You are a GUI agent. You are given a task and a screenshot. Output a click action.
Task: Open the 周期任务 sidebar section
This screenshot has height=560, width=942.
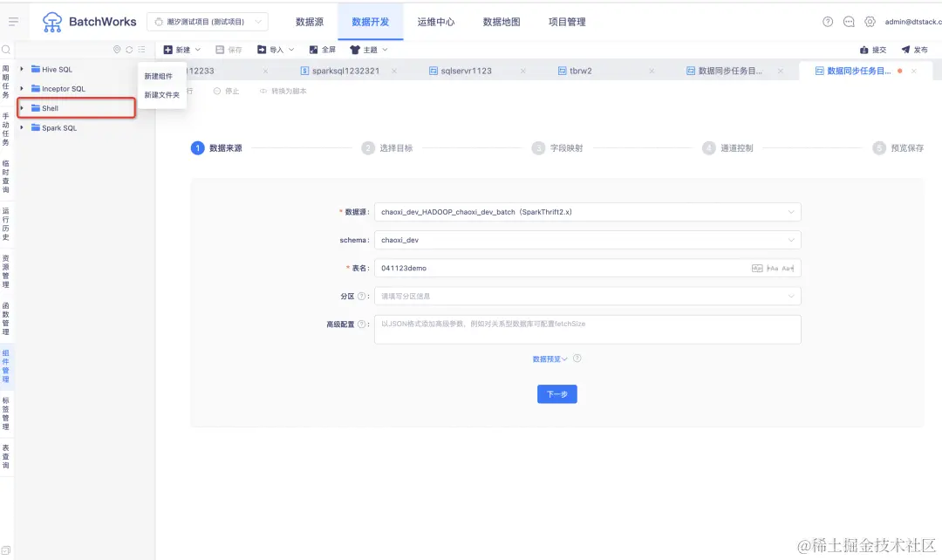(6, 82)
